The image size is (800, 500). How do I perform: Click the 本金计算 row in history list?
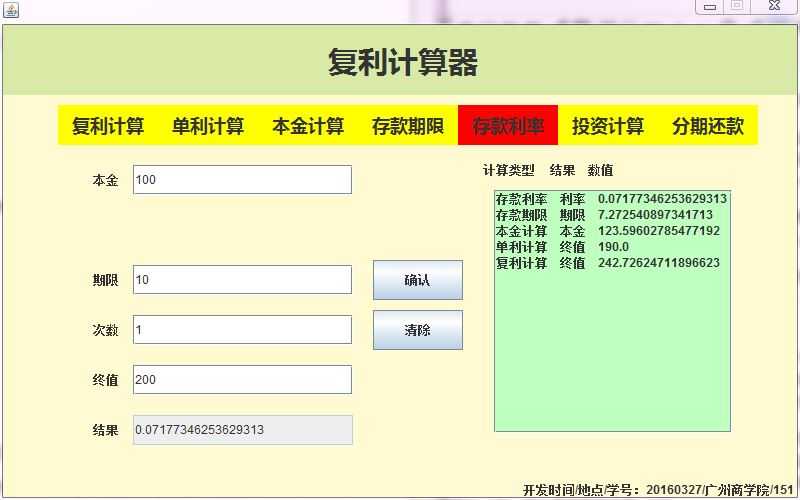pyautogui.click(x=611, y=231)
